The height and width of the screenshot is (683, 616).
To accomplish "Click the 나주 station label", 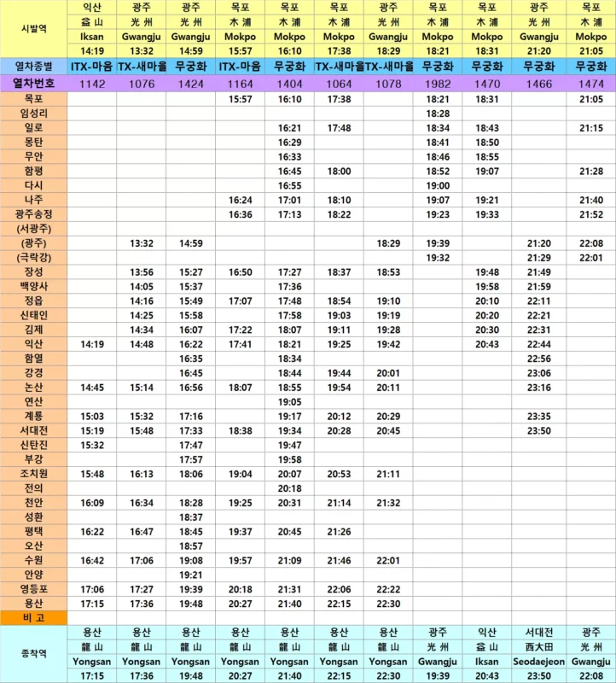I will (33, 200).
